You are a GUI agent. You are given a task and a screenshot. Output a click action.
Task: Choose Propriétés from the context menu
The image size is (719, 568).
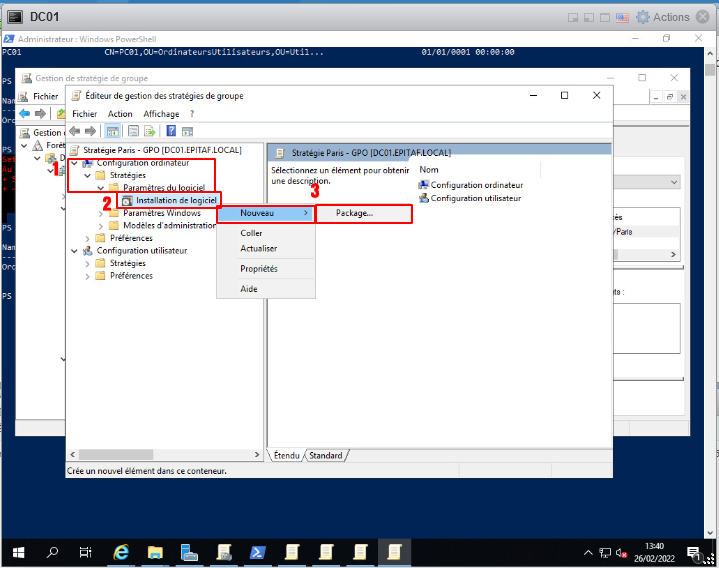pyautogui.click(x=259, y=269)
